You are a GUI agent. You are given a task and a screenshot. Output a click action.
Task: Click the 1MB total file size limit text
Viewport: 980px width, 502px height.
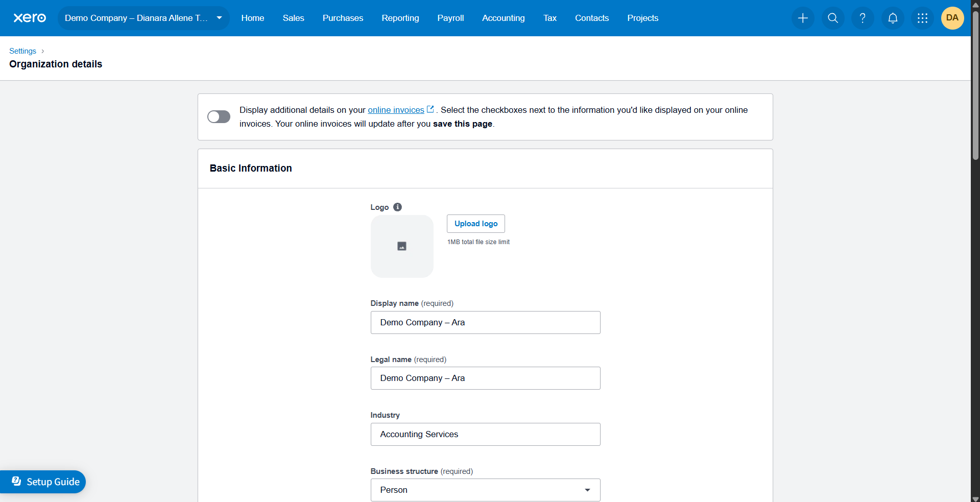pyautogui.click(x=479, y=242)
